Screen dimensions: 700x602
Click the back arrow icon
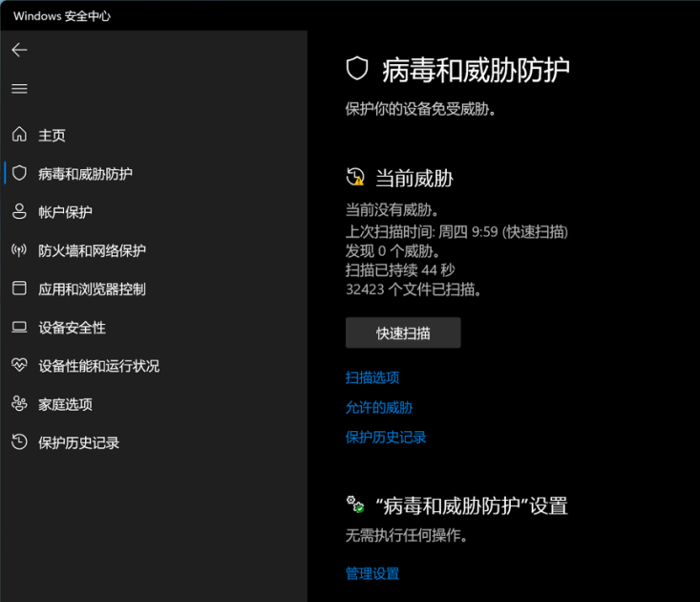[x=19, y=50]
